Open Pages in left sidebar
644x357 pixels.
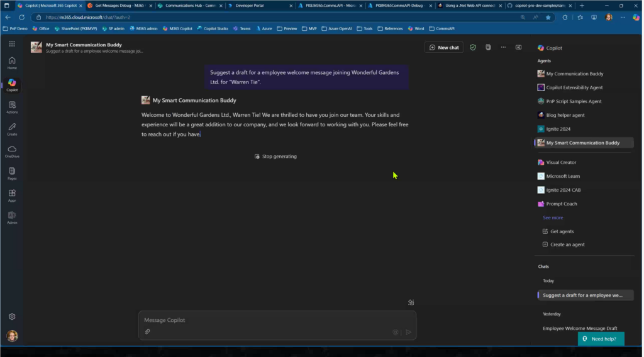coord(12,174)
